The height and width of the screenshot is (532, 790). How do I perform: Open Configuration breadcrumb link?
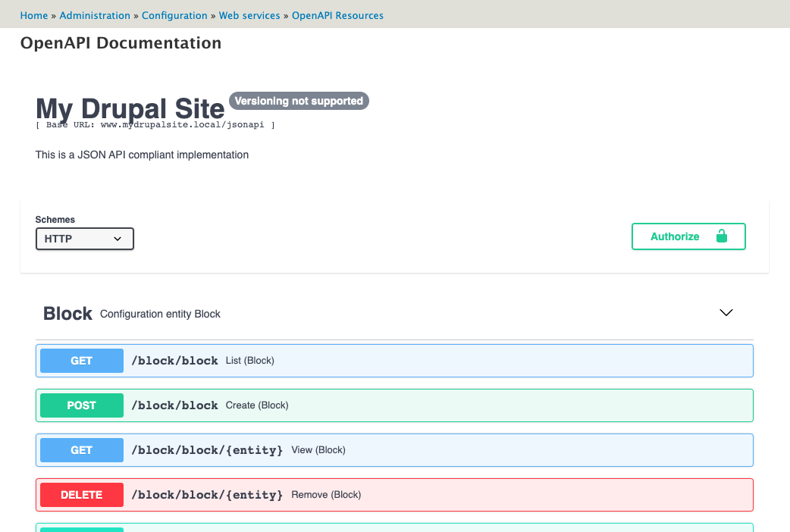(x=174, y=16)
